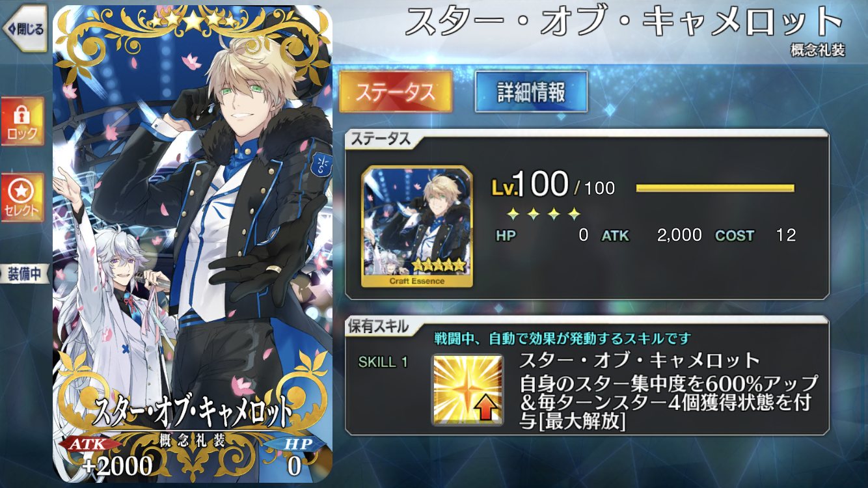
Task: Tap the four limit-break stars under level
Action: coord(543,213)
